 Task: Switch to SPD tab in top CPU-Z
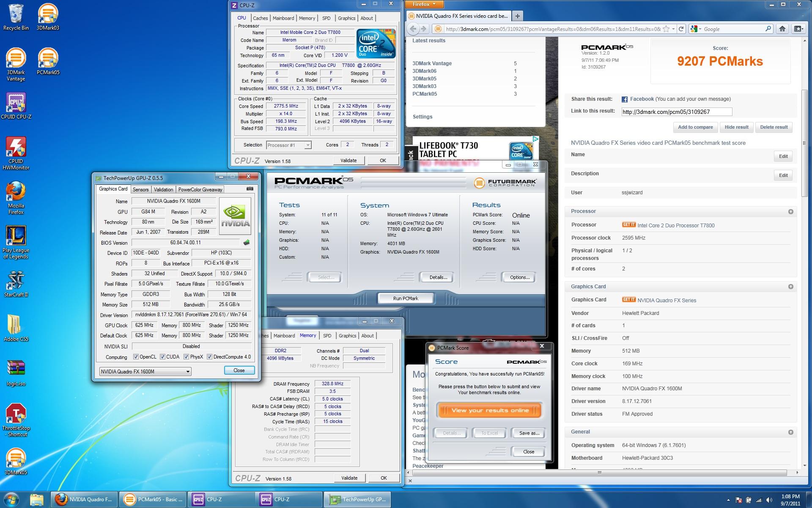pos(326,18)
